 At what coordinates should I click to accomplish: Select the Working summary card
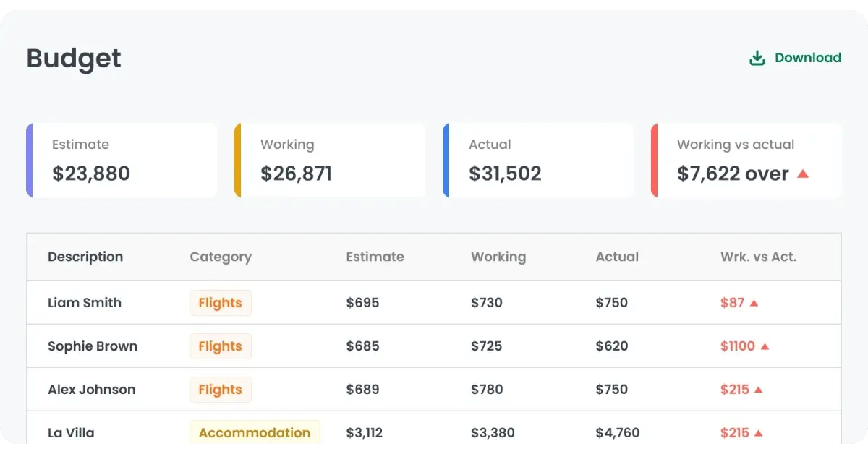point(330,160)
